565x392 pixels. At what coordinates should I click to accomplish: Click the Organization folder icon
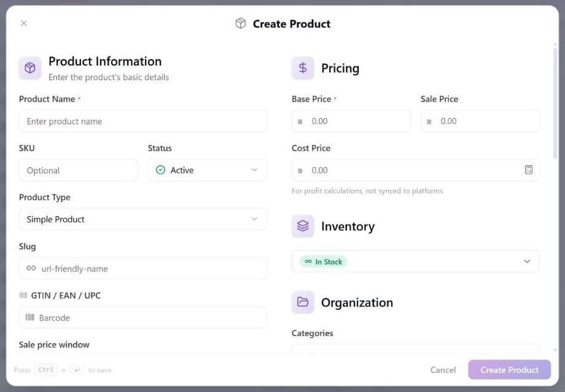(303, 302)
